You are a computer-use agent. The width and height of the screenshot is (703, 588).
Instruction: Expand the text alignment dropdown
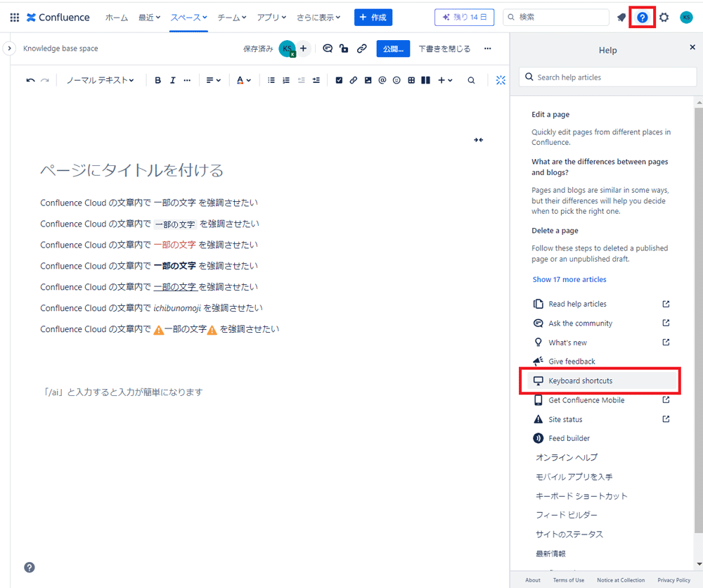213,80
